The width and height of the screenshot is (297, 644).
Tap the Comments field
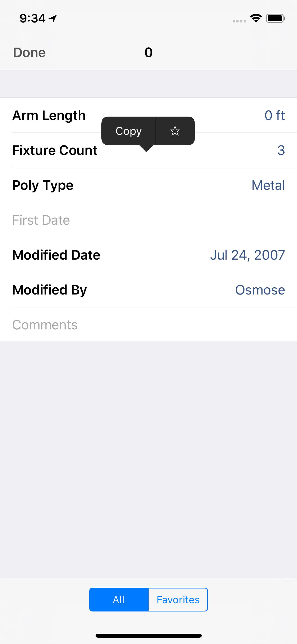click(x=148, y=325)
